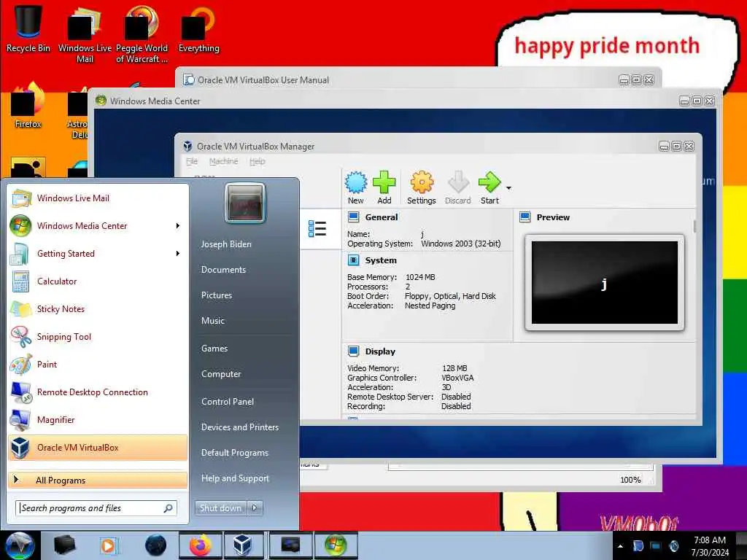
Task: Show hidden tray icons arrow
Action: 620,546
